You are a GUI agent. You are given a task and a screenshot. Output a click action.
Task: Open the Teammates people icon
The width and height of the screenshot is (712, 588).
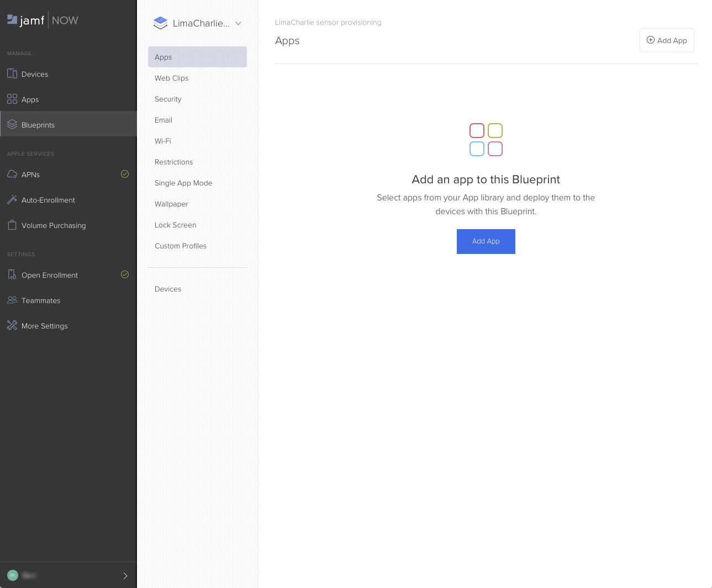(12, 300)
